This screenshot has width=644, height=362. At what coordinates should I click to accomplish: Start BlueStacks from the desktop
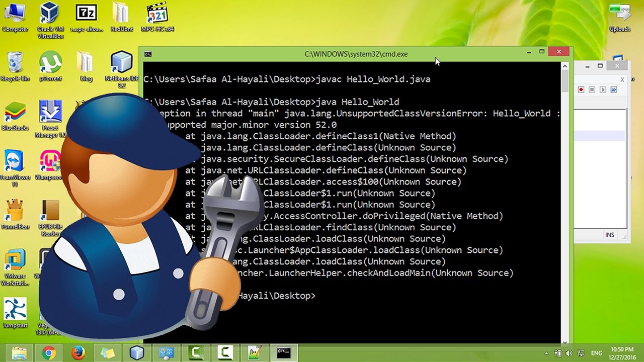tap(15, 115)
